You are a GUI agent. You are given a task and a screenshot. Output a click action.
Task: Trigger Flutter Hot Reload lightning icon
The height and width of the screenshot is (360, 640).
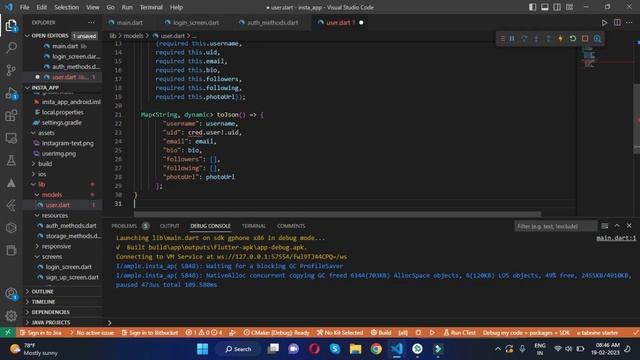pos(560,39)
